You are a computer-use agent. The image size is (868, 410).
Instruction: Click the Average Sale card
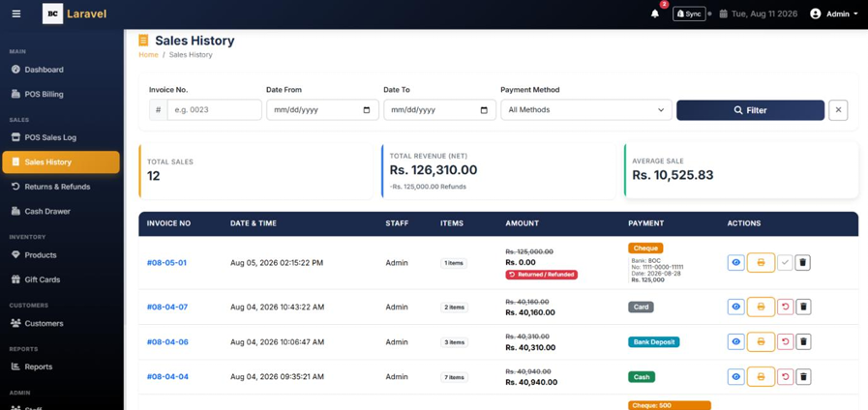pyautogui.click(x=741, y=170)
